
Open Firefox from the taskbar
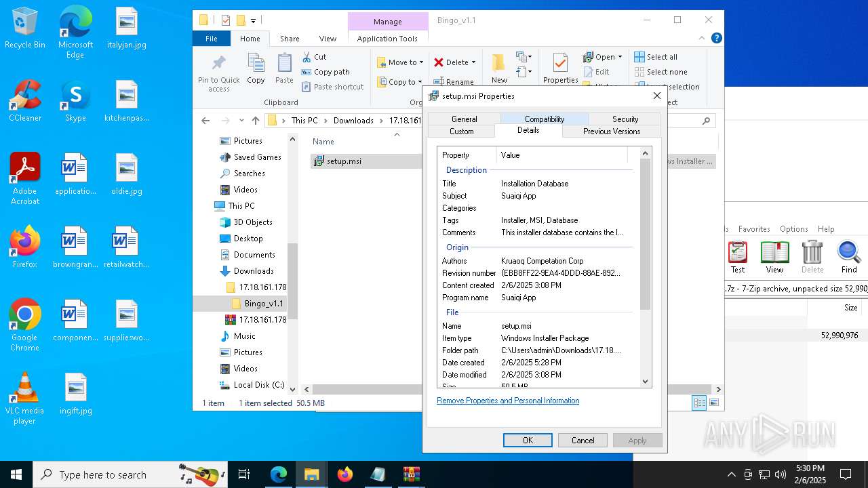coord(345,474)
